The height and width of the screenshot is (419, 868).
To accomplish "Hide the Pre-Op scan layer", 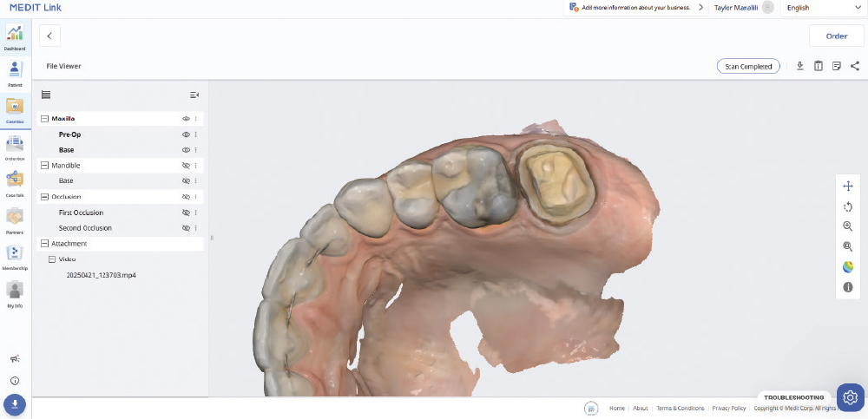I will pos(186,134).
